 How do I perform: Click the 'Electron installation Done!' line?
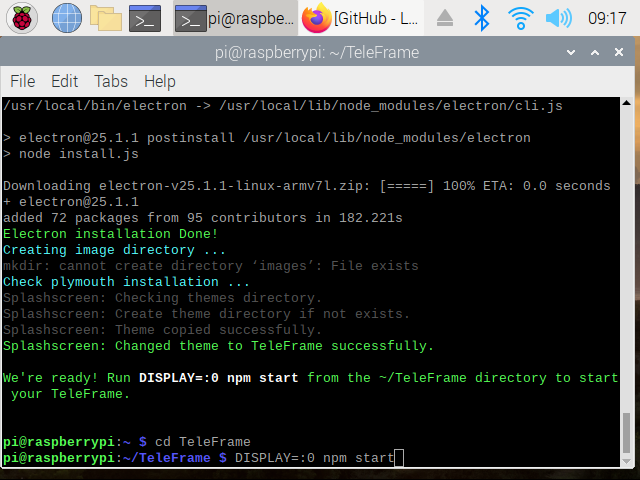tap(110, 234)
